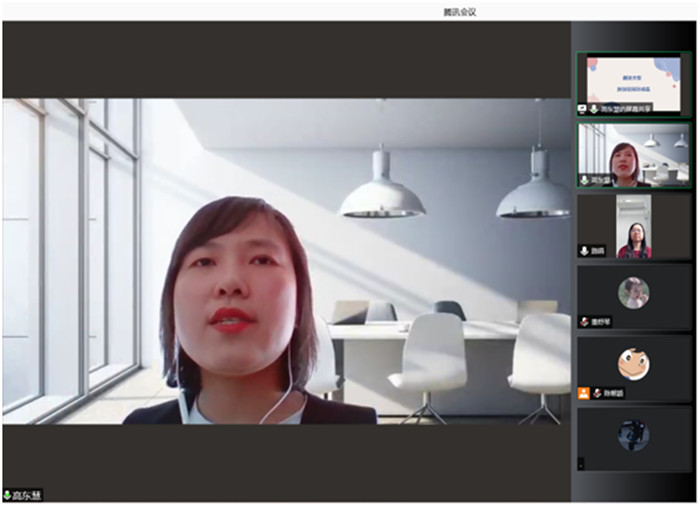
Task: Click the mic icon under the cartoon avatar
Action: (596, 393)
